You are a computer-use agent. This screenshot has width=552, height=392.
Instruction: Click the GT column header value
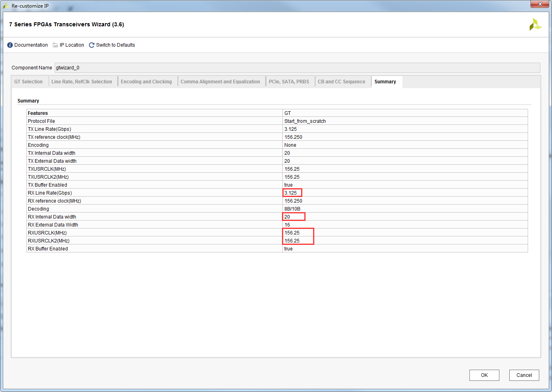[x=288, y=113]
